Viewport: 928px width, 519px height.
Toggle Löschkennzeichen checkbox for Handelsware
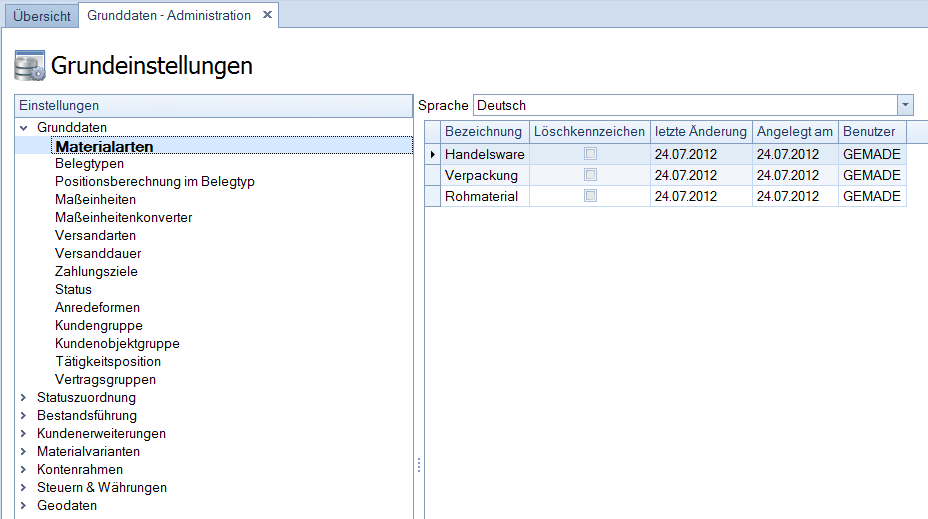(590, 154)
